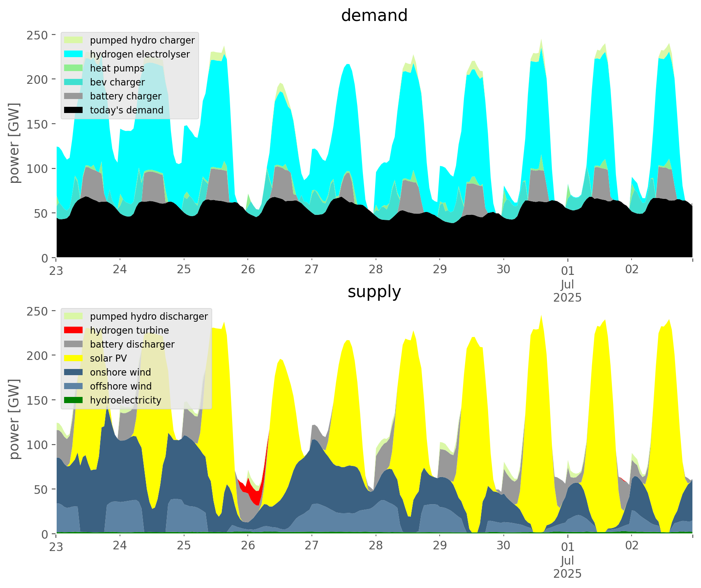Click the power [GW] label on supply chart

point(14,419)
